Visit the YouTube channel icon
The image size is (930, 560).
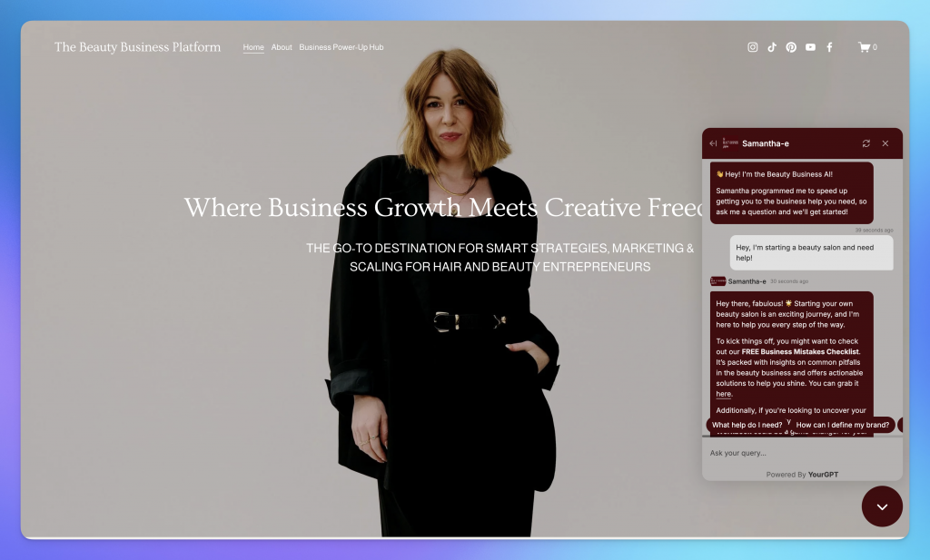[x=810, y=47]
